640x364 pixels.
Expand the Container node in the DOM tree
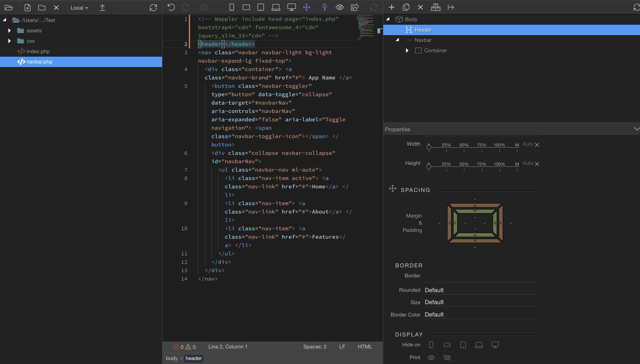pos(407,50)
